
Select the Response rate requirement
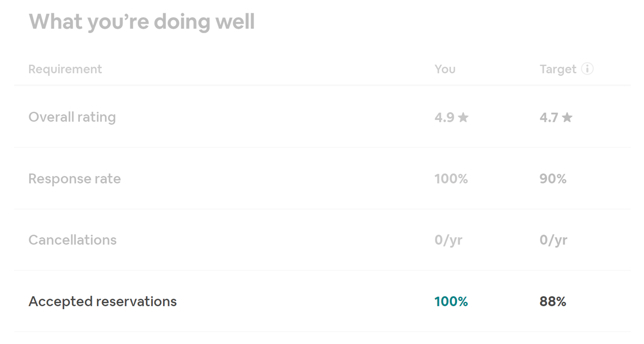[74, 179]
